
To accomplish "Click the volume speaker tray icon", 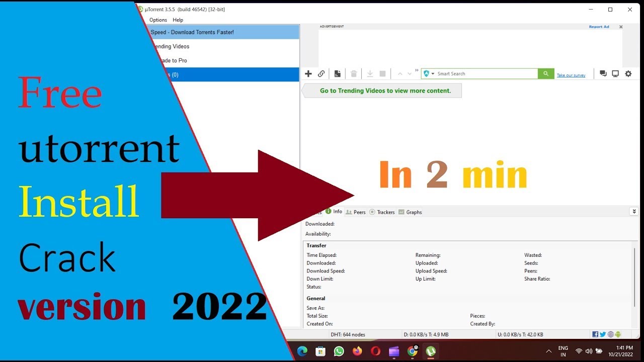I will (x=589, y=351).
